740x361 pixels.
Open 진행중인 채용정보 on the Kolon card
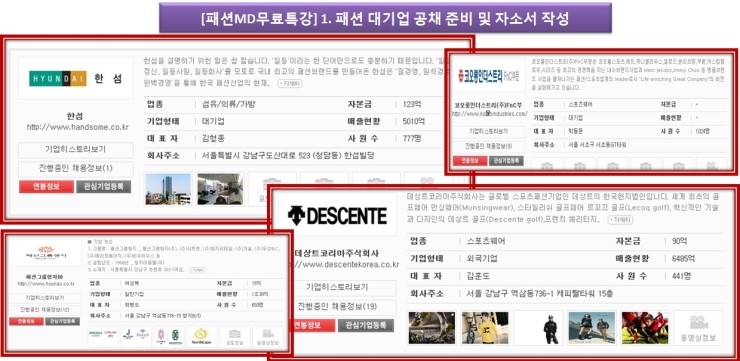[488, 146]
